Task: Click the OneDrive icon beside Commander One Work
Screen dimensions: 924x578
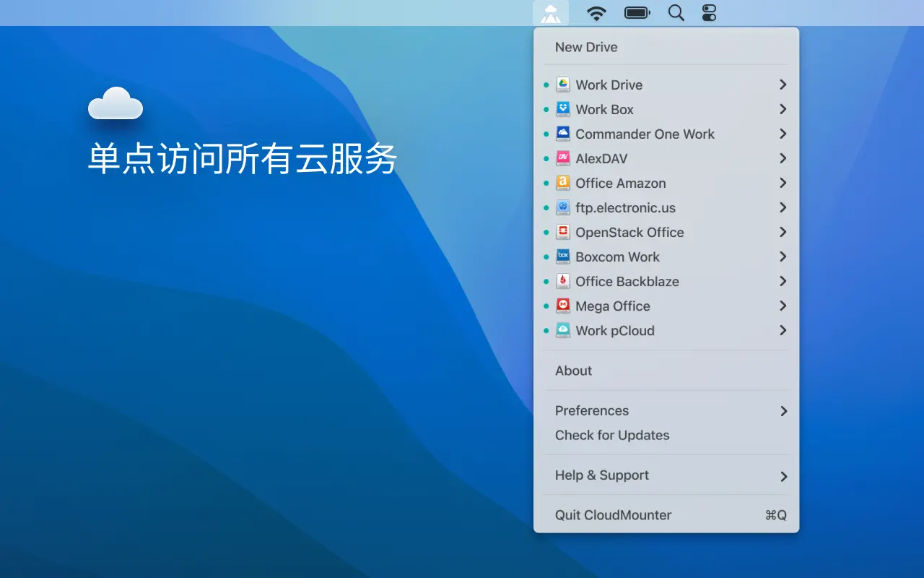Action: point(563,134)
